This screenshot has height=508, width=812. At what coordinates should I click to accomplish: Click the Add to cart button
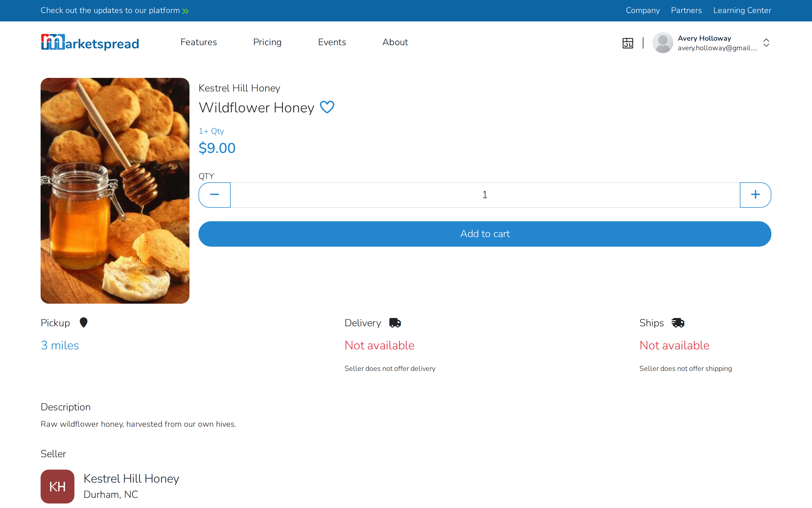485,234
